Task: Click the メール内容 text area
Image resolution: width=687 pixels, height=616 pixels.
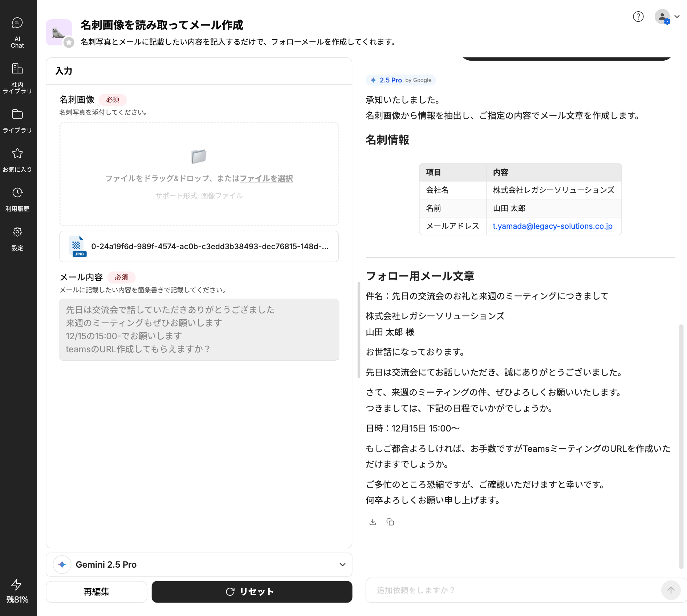Action: click(199, 329)
